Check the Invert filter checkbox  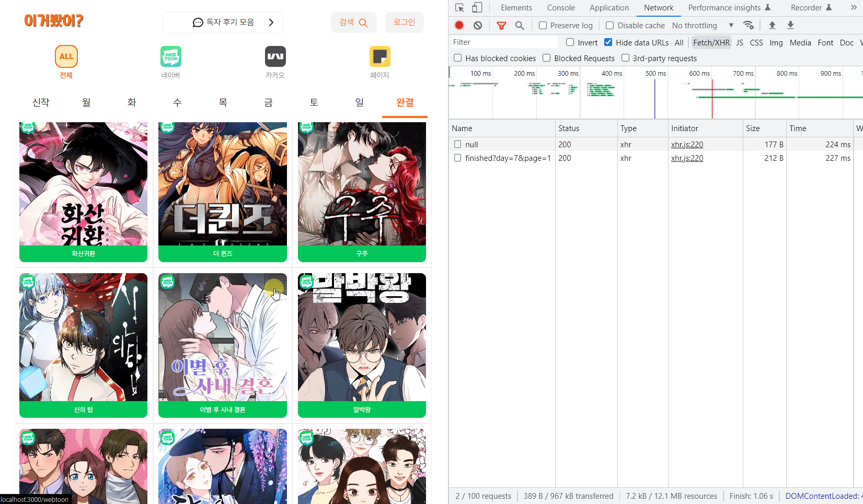pos(570,42)
